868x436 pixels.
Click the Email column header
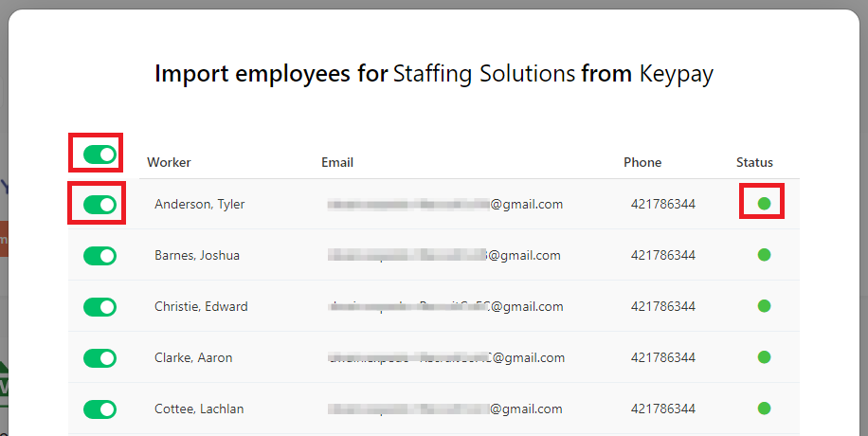(337, 162)
